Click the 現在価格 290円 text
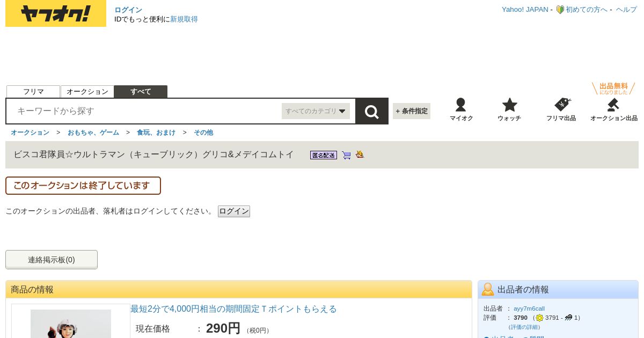This screenshot has height=338, width=644. tap(188, 328)
